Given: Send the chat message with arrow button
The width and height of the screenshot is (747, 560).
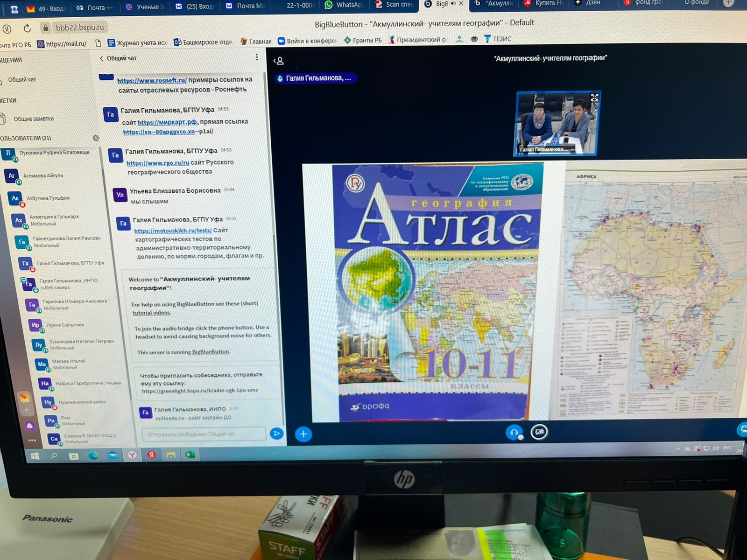Looking at the screenshot, I should pyautogui.click(x=277, y=434).
